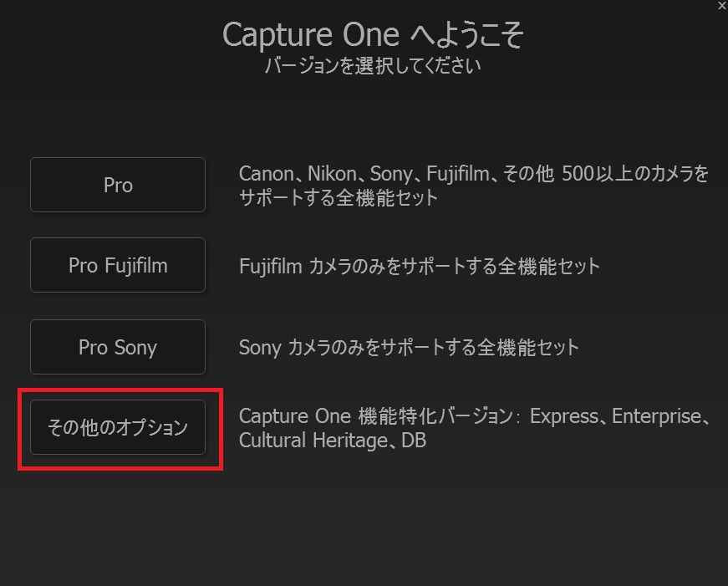Image resolution: width=728 pixels, height=586 pixels.
Task: Open Express, Enterprise, Cultural Heritage options
Action: coord(117,427)
